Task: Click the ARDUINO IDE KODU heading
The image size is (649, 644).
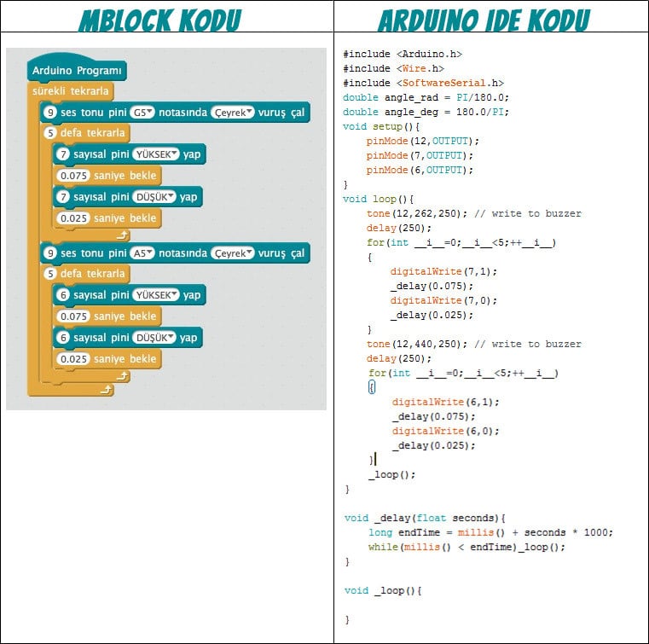Action: (484, 20)
